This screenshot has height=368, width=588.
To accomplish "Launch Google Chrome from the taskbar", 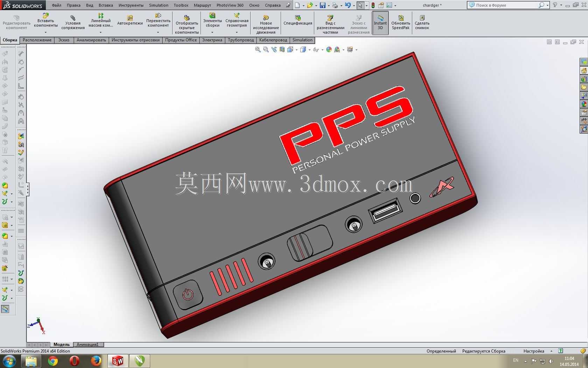I will (53, 361).
